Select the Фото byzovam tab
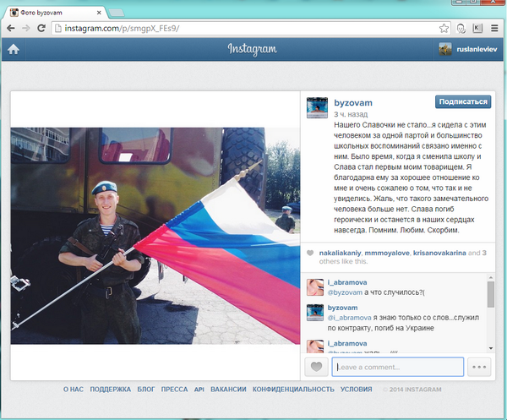 pyautogui.click(x=55, y=13)
